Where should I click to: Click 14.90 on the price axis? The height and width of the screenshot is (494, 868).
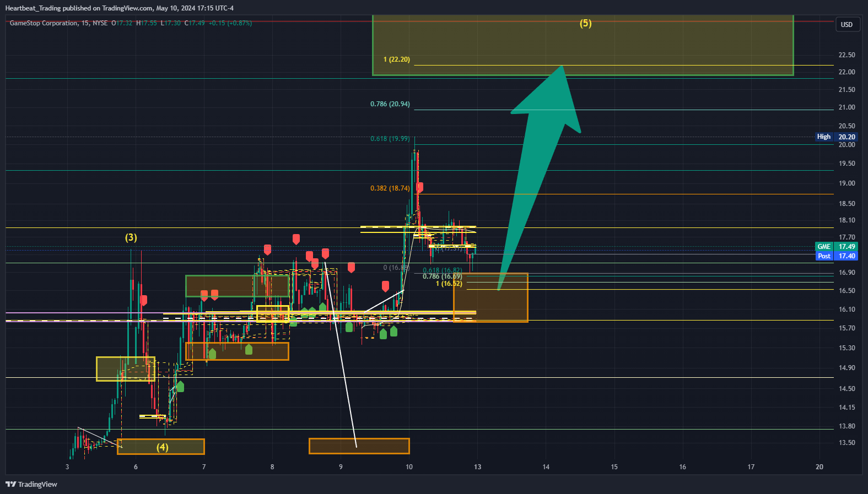(847, 368)
